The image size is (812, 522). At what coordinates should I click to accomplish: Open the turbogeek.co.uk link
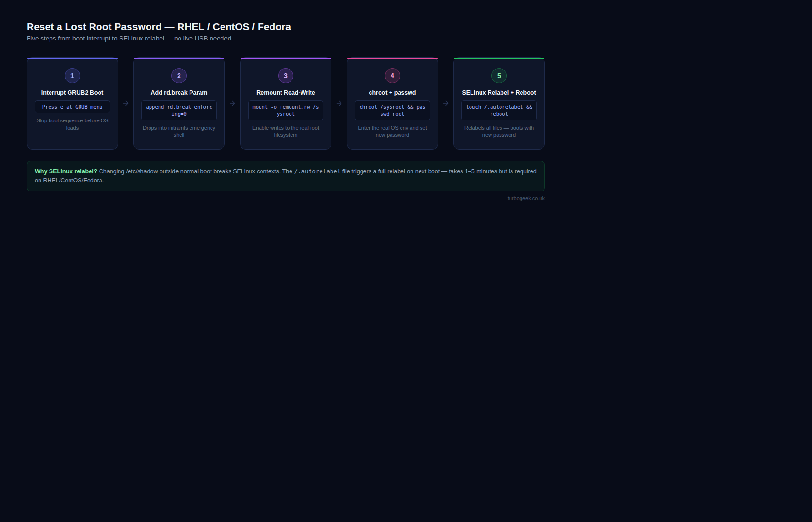(x=526, y=199)
